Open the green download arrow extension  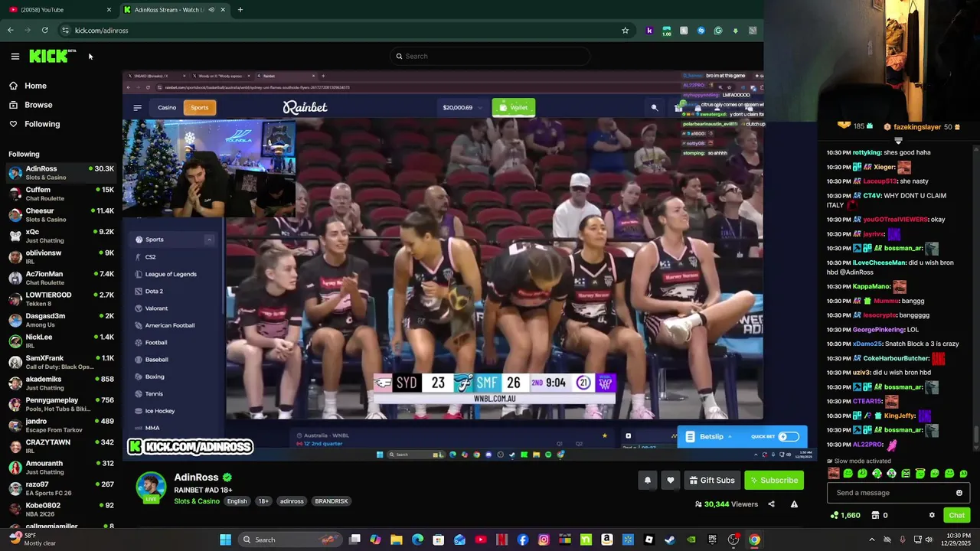(735, 31)
